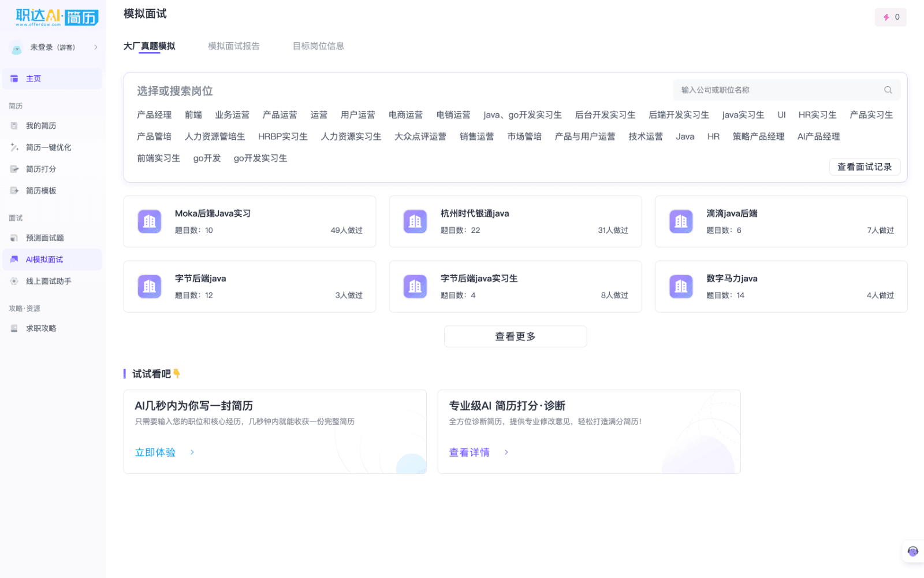Click the 字节后端java实习生 building icon
Image resolution: width=924 pixels, height=578 pixels.
tap(415, 286)
